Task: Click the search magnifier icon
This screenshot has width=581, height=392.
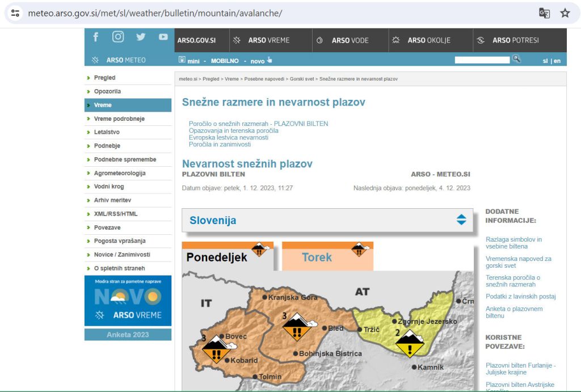Action: (x=516, y=59)
